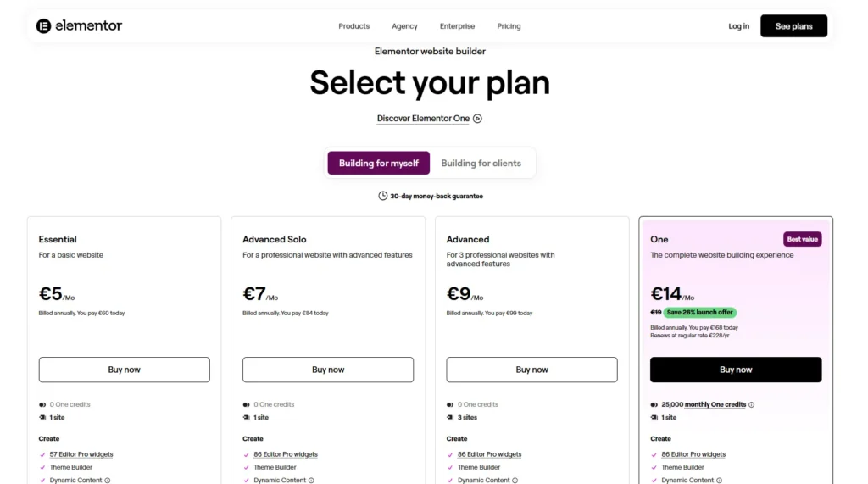The width and height of the screenshot is (868, 484).
Task: Open the Pricing page from the navbar
Action: [509, 26]
